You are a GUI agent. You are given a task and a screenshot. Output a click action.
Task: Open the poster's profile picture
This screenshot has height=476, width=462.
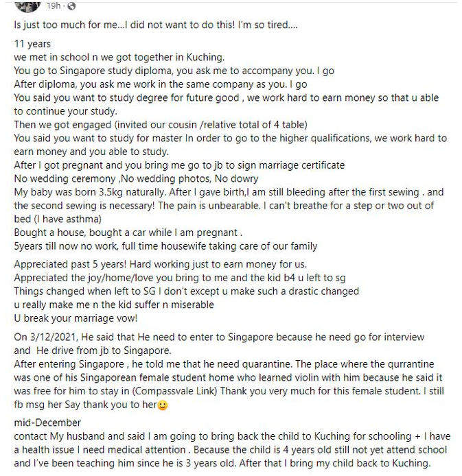coord(27,5)
